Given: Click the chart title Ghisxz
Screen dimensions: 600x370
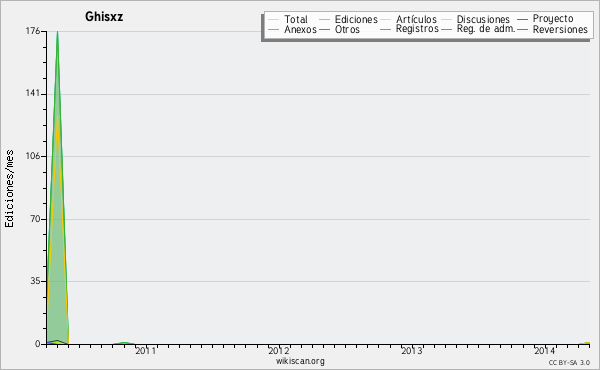Looking at the screenshot, I should [x=104, y=17].
